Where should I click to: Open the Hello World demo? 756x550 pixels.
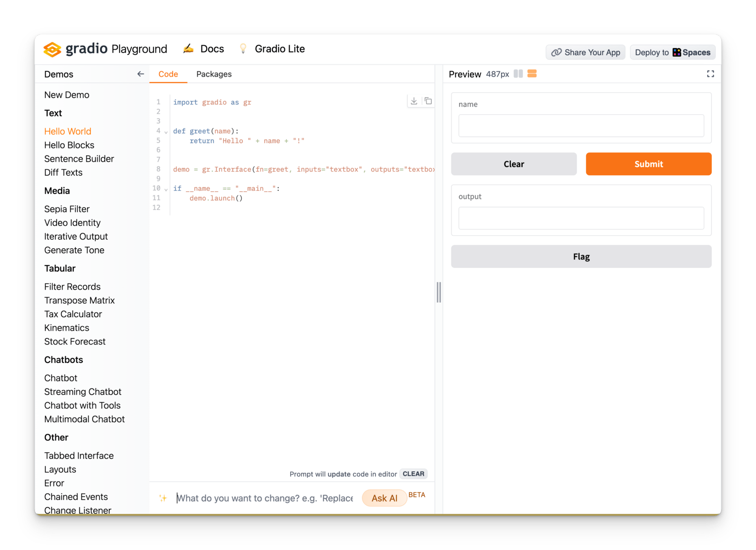click(x=68, y=132)
